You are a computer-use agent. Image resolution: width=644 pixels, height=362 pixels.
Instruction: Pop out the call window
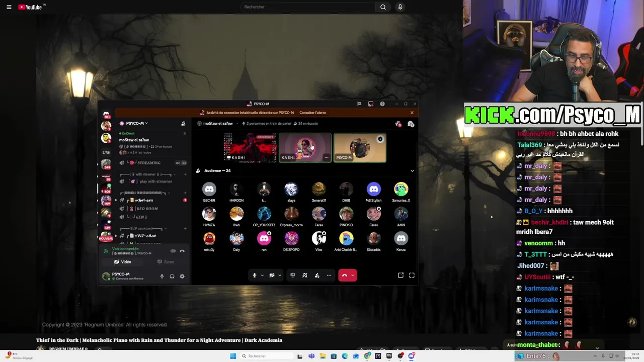(x=401, y=275)
